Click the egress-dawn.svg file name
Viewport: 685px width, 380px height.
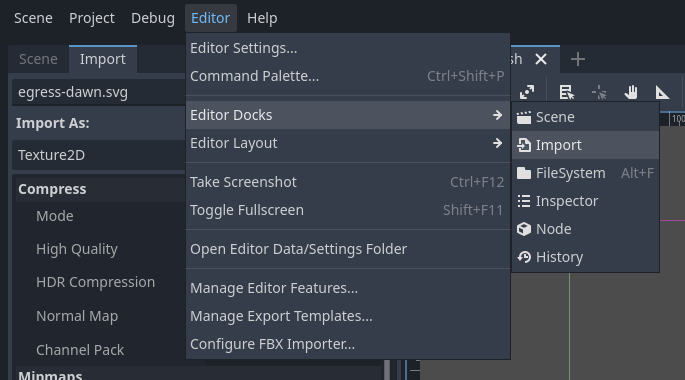click(x=73, y=92)
